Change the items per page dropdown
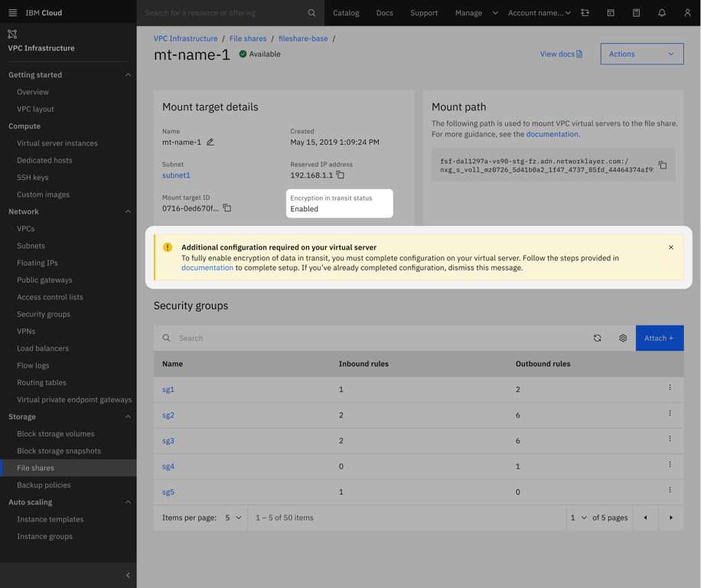701x588 pixels. coord(233,518)
